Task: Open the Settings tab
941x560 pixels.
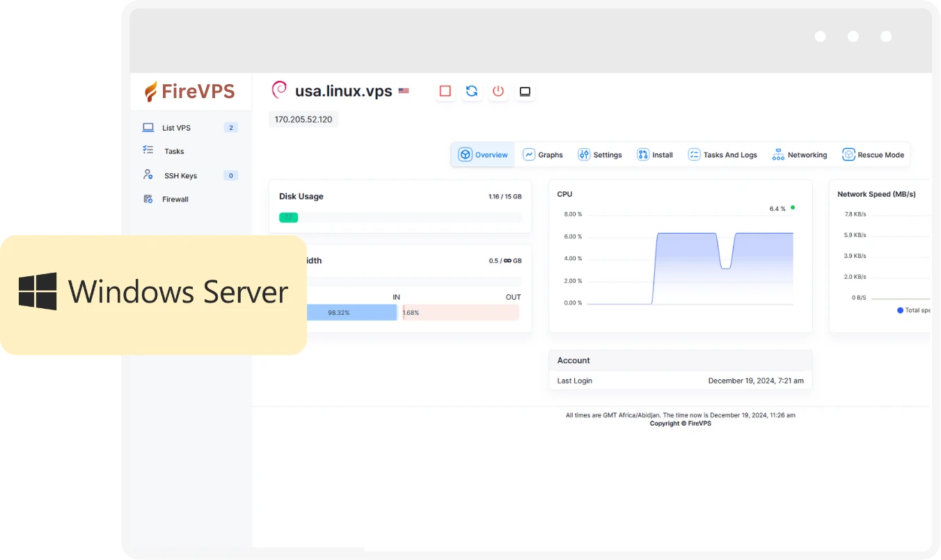Action: click(600, 154)
